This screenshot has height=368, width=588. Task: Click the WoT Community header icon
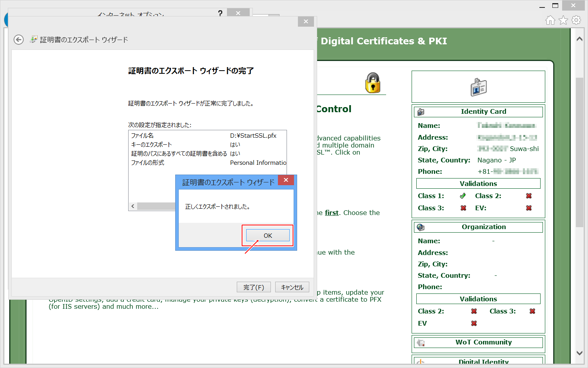[421, 342]
